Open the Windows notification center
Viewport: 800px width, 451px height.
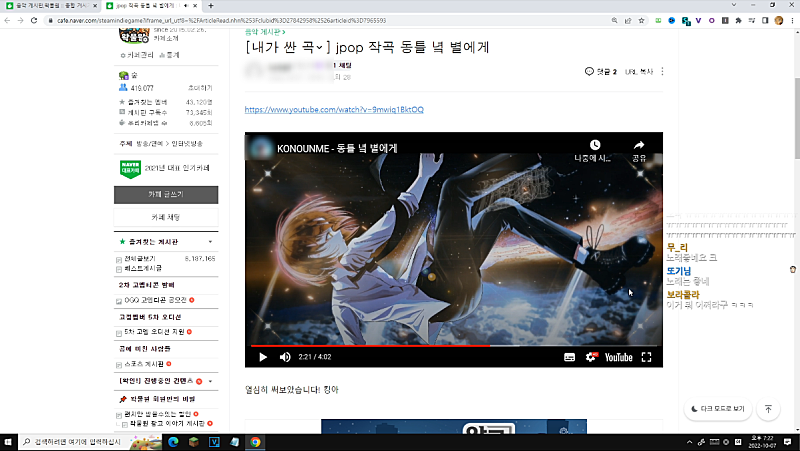coord(788,442)
